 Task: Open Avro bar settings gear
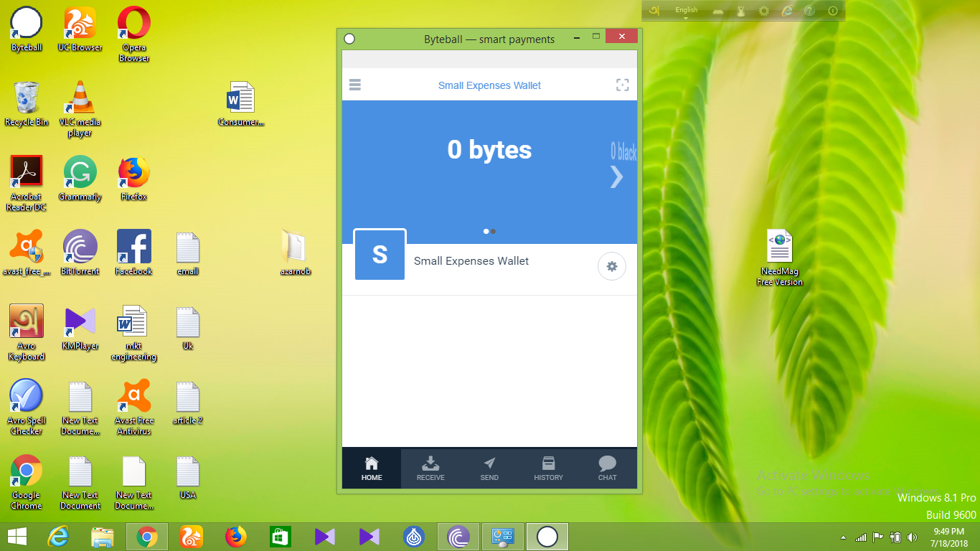tap(764, 11)
